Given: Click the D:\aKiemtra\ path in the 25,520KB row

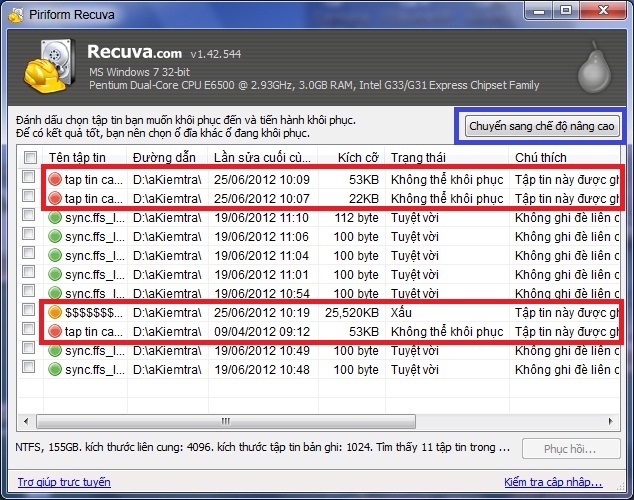Looking at the screenshot, I should coord(167,312).
